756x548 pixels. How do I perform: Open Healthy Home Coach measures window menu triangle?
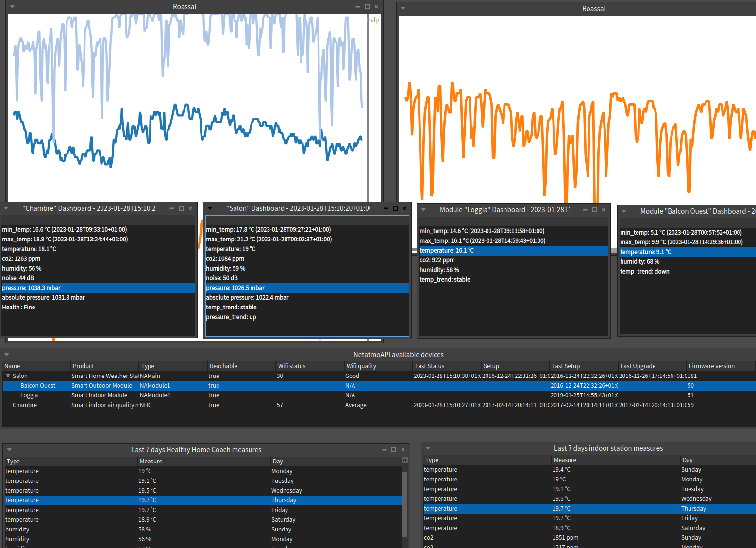coord(9,450)
